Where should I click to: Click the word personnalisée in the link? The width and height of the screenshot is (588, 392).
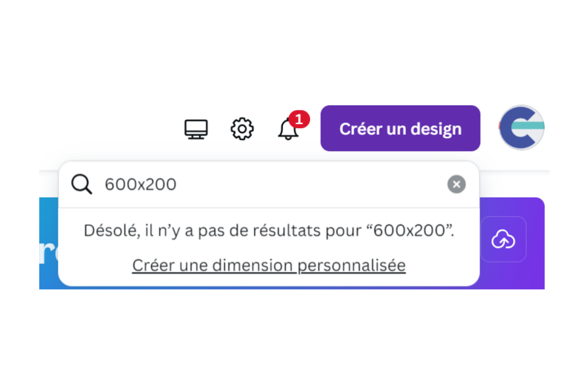pos(352,265)
